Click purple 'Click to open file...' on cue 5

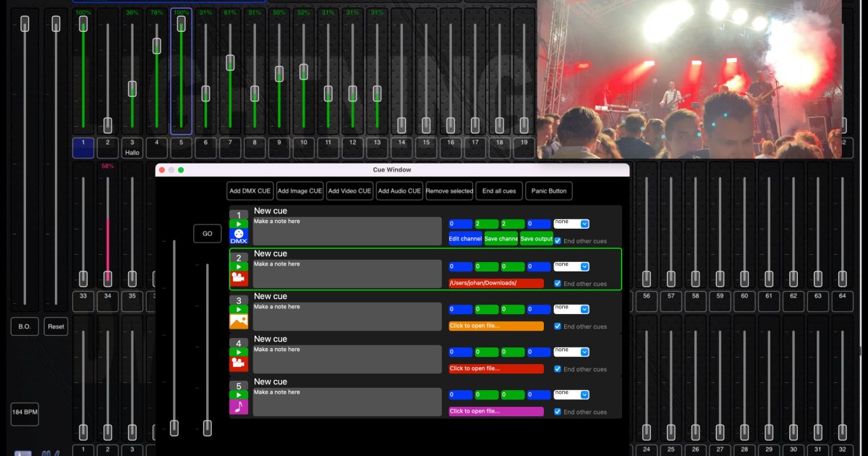click(495, 411)
